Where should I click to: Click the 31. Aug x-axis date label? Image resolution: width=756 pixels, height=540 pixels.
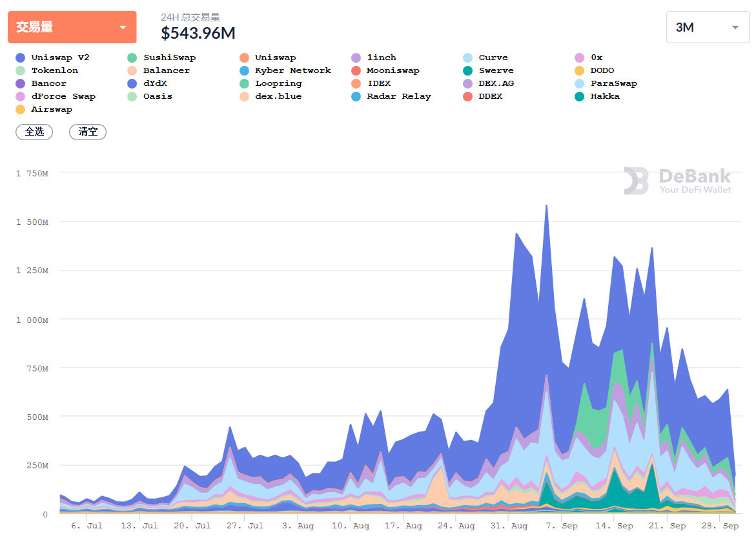tap(509, 526)
